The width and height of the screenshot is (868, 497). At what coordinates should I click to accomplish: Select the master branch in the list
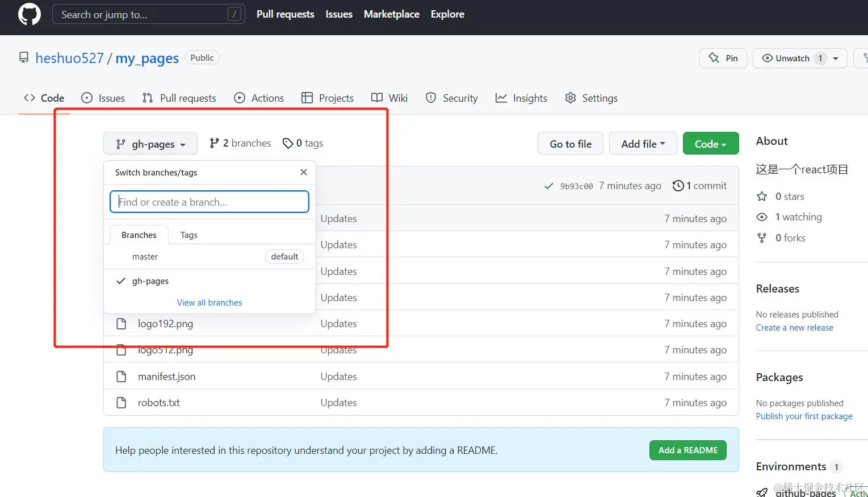tap(209, 257)
